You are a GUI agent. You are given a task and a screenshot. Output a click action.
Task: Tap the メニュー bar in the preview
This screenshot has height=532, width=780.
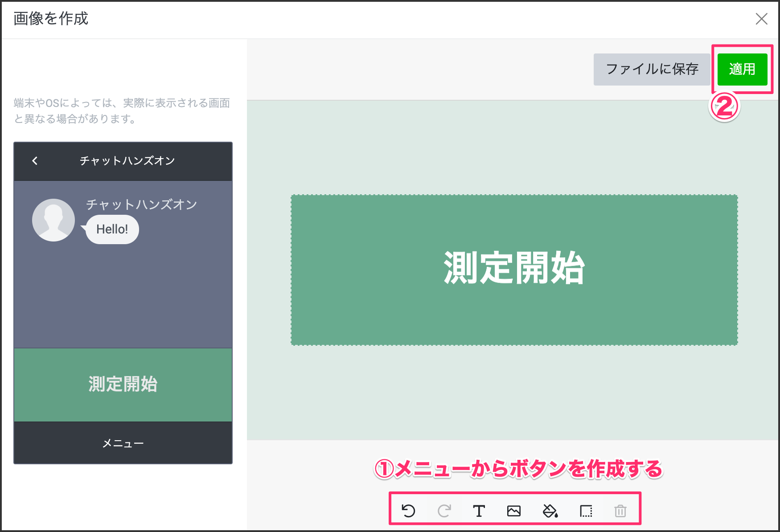click(123, 443)
